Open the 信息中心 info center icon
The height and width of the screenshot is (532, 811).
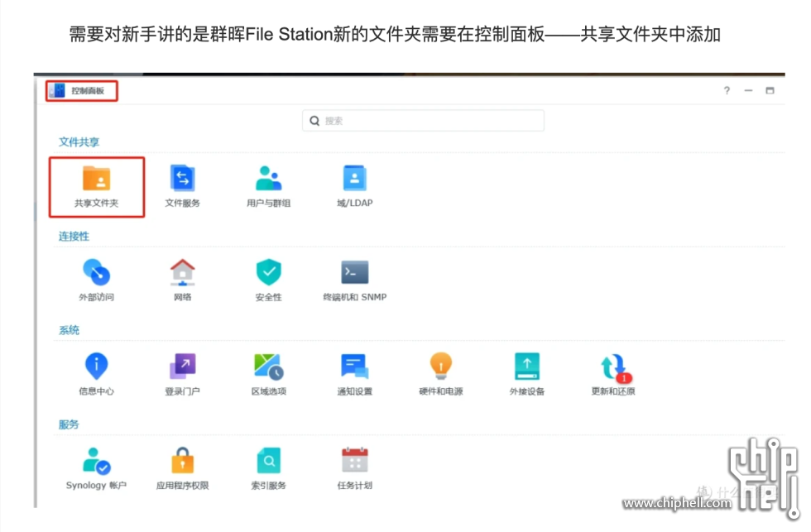click(x=96, y=366)
